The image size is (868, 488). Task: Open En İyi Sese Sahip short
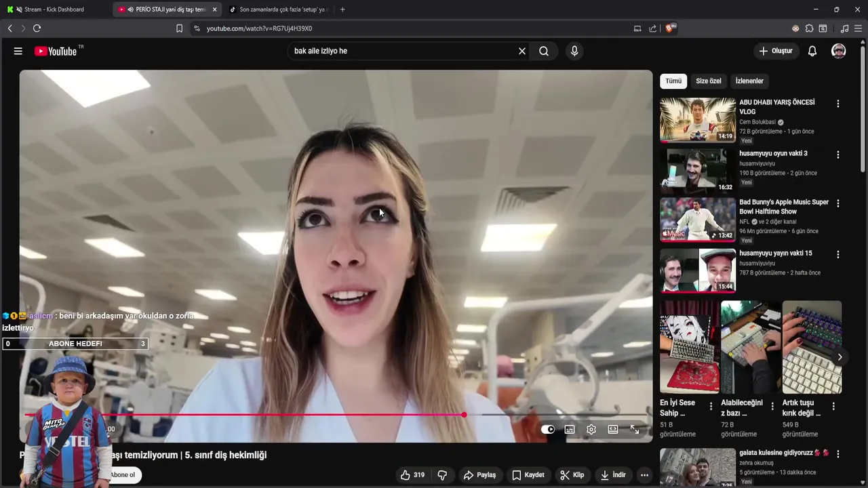pos(690,347)
